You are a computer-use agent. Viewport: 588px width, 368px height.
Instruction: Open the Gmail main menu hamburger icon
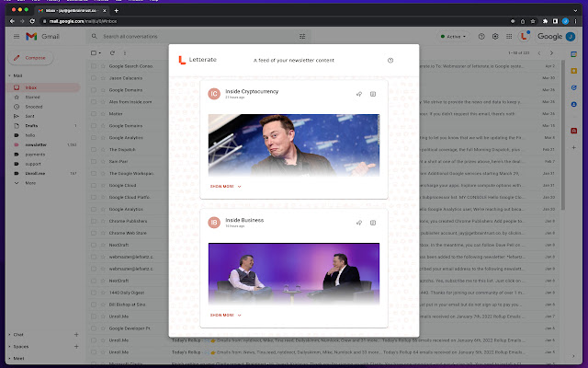[x=17, y=37]
